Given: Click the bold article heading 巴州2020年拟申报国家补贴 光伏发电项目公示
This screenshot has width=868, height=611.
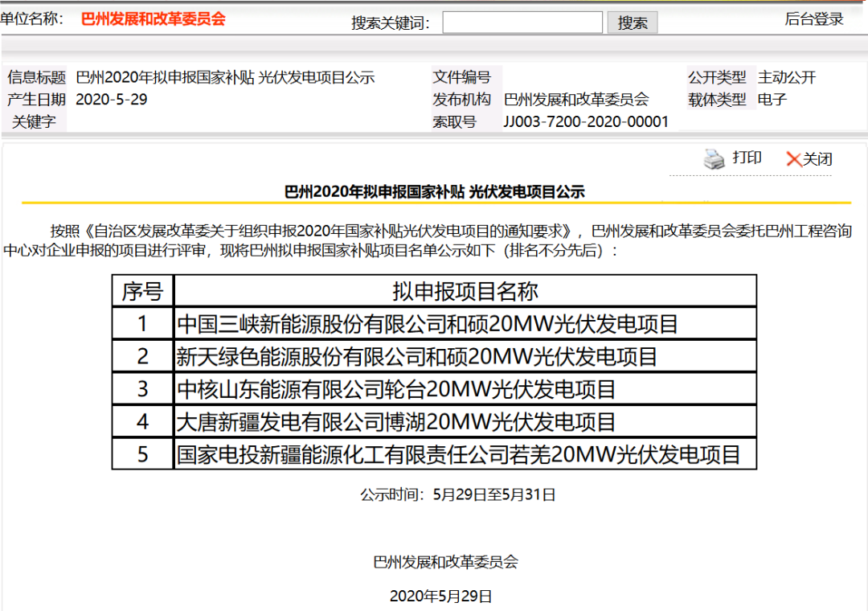Looking at the screenshot, I should click(435, 192).
